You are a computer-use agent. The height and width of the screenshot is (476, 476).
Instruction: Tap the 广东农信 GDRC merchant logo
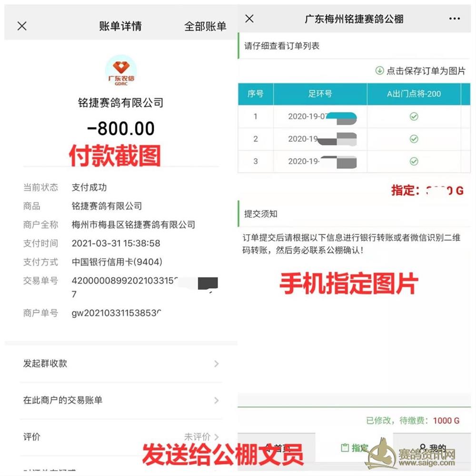coord(121,70)
